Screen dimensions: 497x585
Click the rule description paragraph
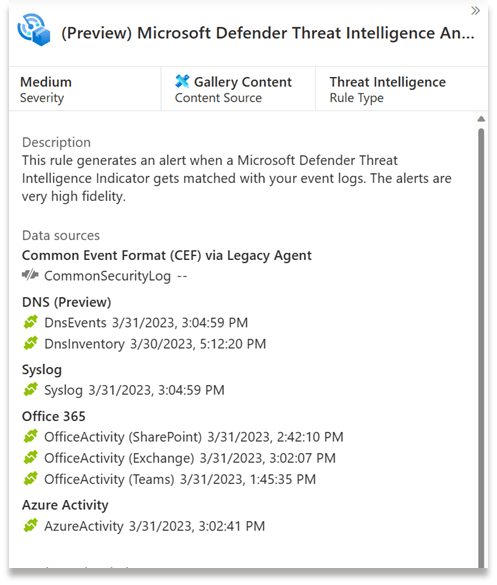pyautogui.click(x=237, y=178)
